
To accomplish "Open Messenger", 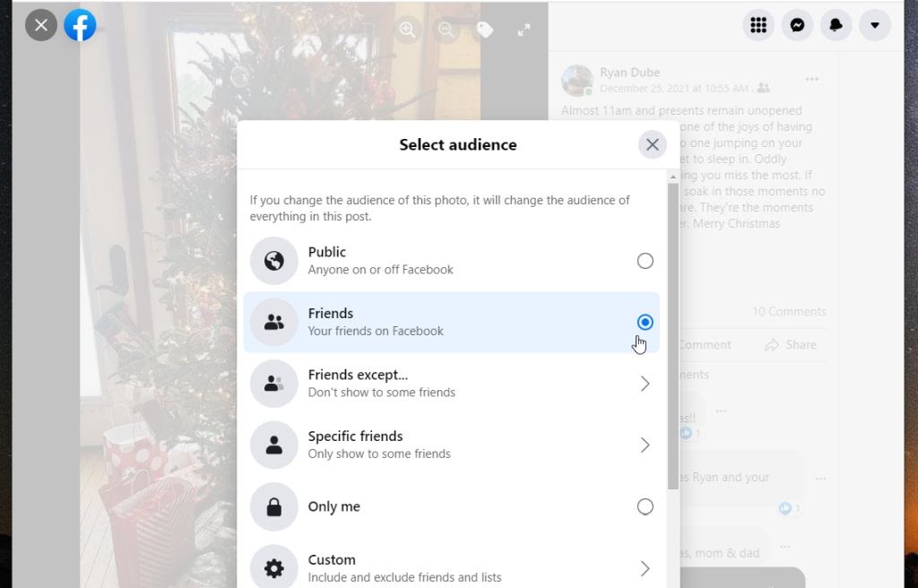I will pos(797,25).
